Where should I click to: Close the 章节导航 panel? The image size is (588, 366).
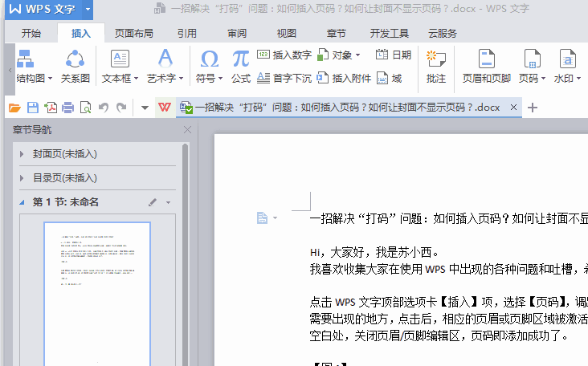pos(187,130)
